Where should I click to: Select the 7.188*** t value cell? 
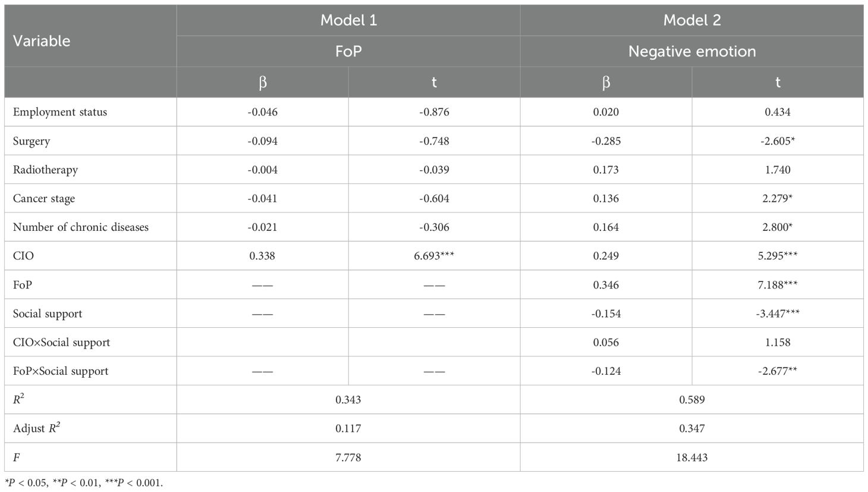click(778, 284)
